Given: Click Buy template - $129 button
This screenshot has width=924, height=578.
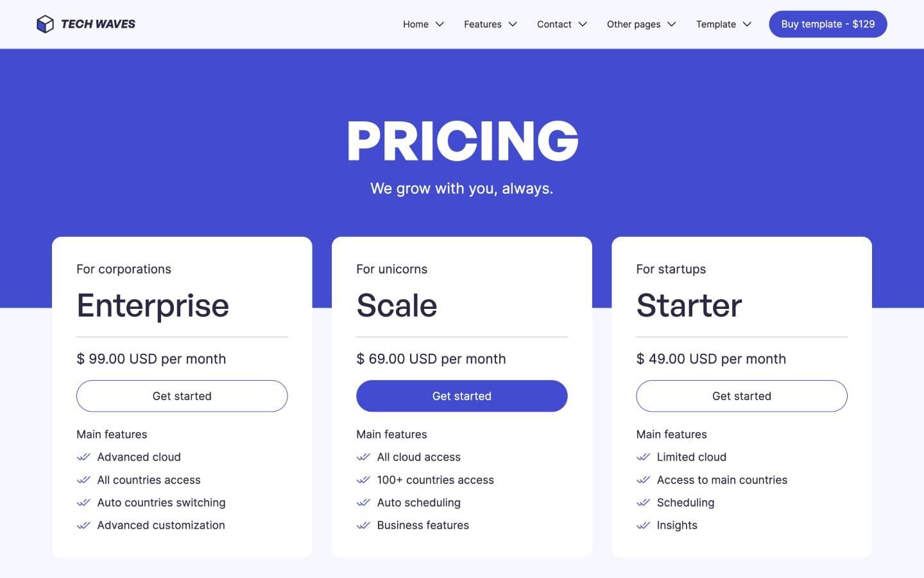Looking at the screenshot, I should 828,24.
